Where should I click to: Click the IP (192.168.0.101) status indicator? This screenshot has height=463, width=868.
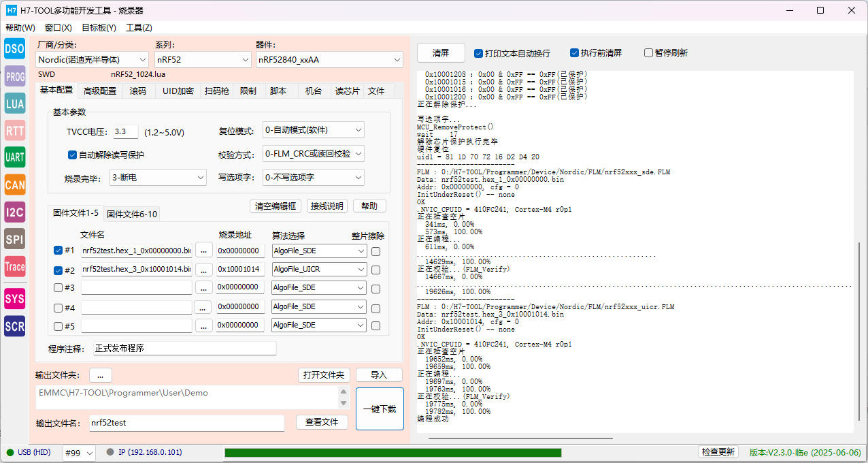click(x=144, y=453)
